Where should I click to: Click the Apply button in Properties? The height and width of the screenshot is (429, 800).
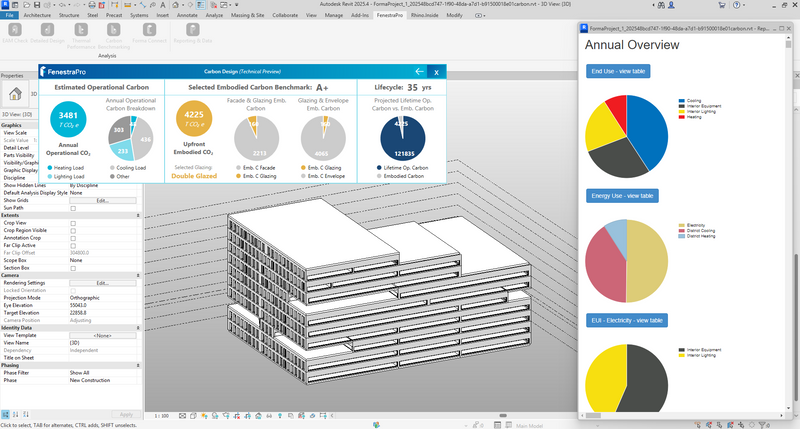126,414
